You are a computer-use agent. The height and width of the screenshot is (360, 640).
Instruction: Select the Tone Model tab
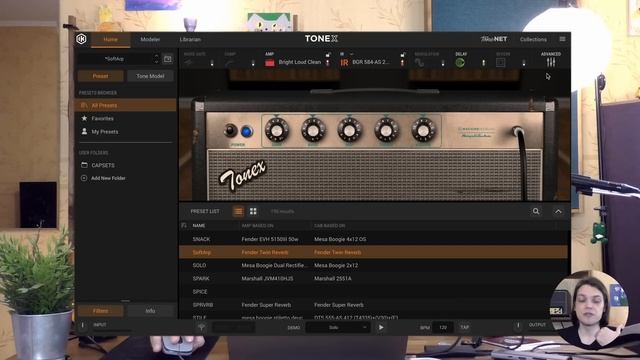point(150,76)
